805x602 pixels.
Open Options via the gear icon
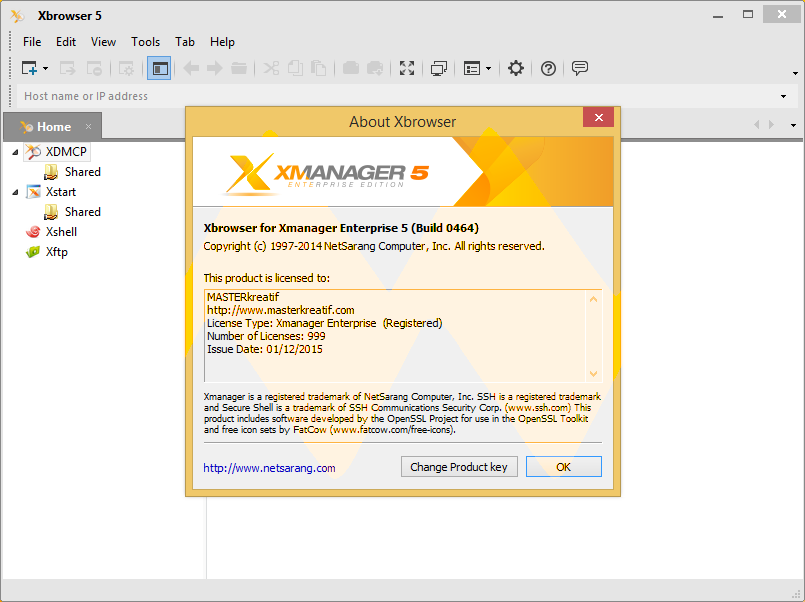tap(515, 68)
